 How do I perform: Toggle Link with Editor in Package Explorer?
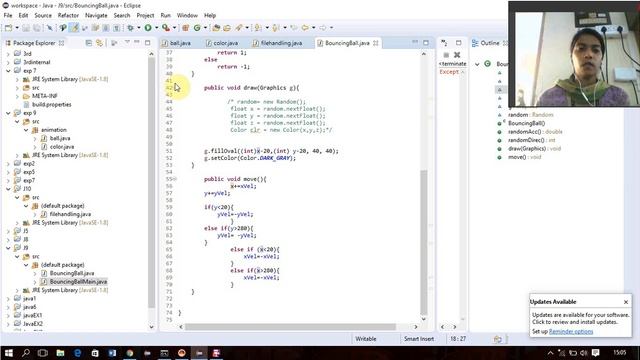[99, 43]
